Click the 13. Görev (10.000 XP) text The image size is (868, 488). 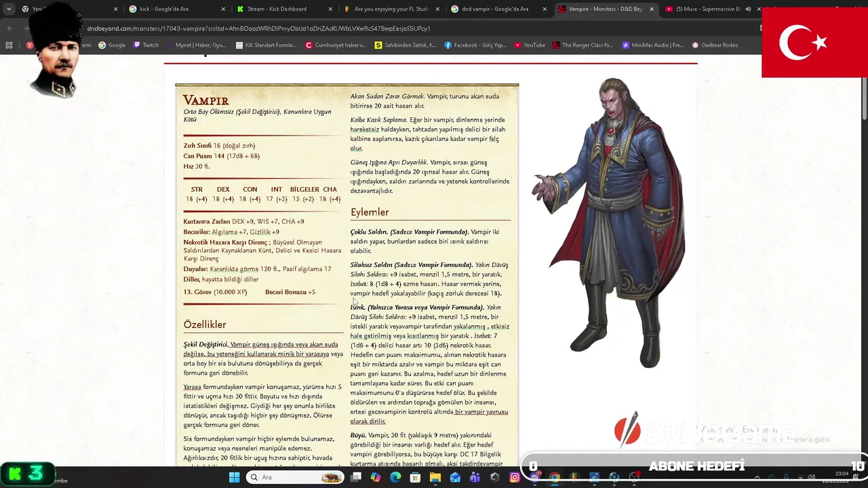215,292
